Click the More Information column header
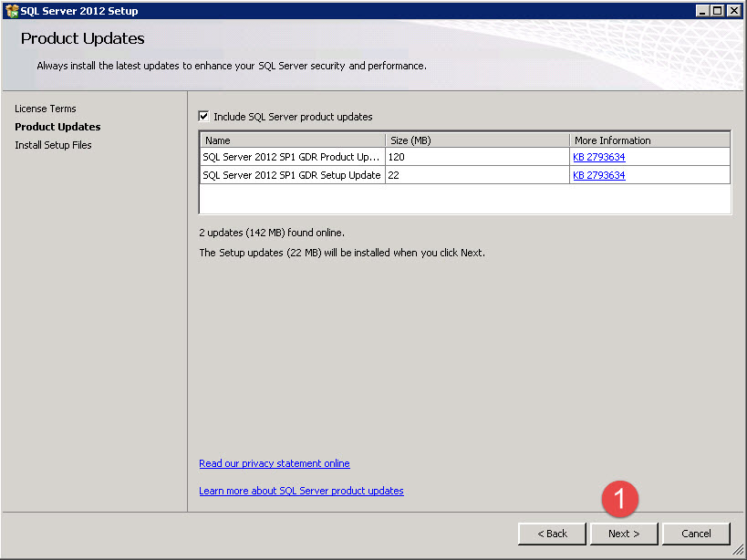 tap(650, 140)
